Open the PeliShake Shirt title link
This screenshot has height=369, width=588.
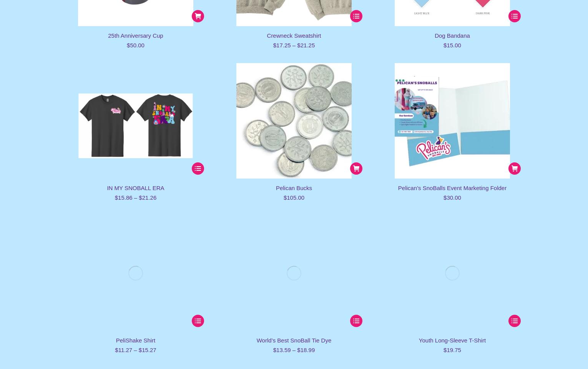pos(135,340)
